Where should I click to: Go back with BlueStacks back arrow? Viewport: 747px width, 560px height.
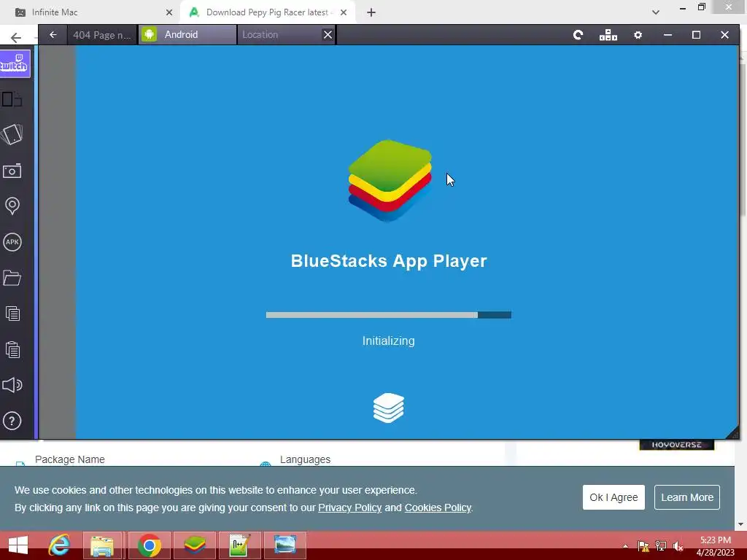click(53, 35)
